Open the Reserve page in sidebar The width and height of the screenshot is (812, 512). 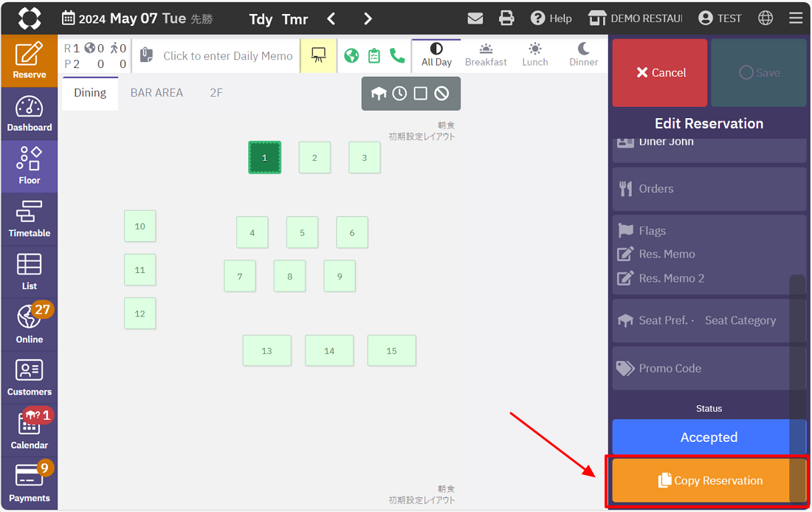(29, 61)
